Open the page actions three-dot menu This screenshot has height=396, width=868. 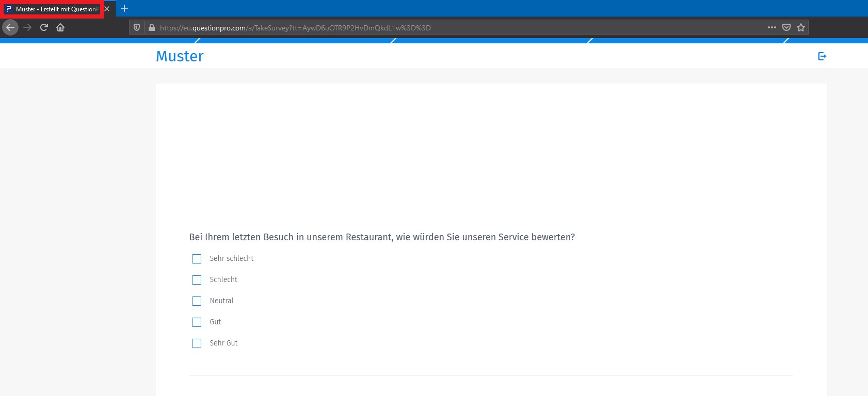(772, 27)
